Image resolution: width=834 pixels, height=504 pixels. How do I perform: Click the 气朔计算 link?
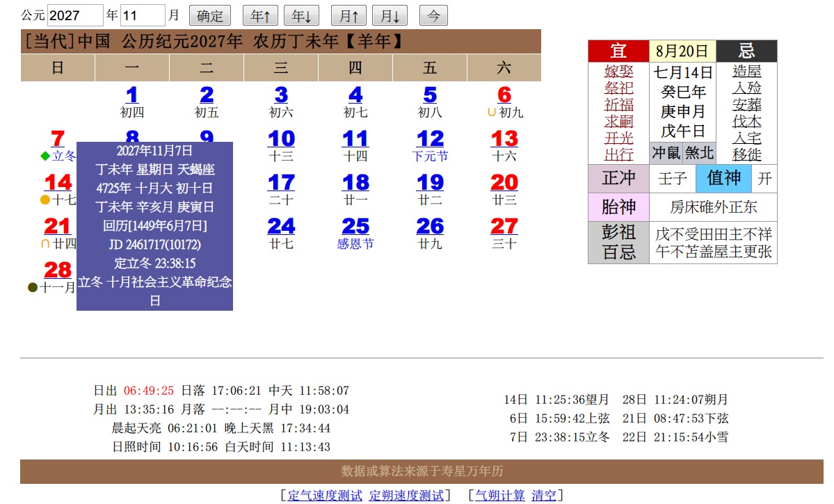pos(499,495)
